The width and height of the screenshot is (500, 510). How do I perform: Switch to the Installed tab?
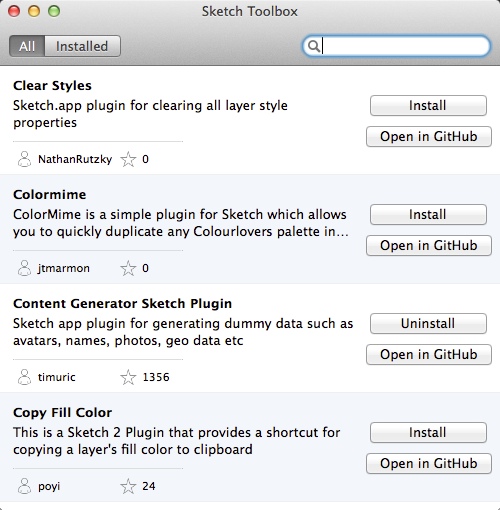point(82,46)
